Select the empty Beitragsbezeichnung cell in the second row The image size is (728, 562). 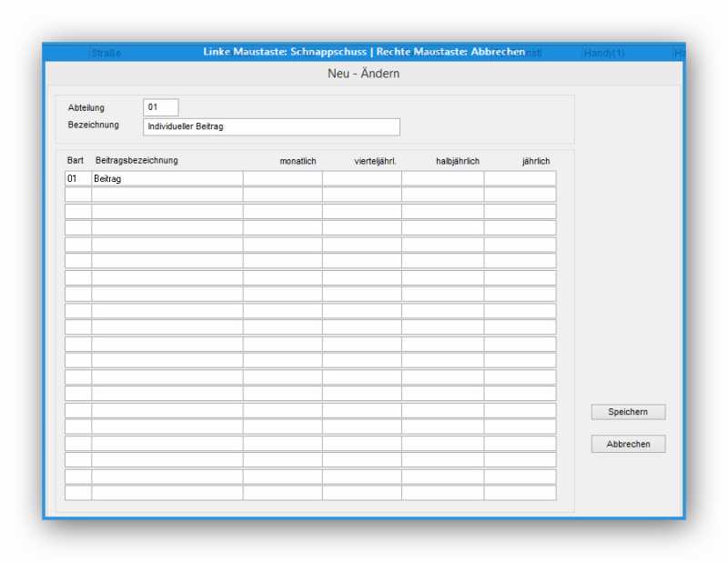pos(167,195)
